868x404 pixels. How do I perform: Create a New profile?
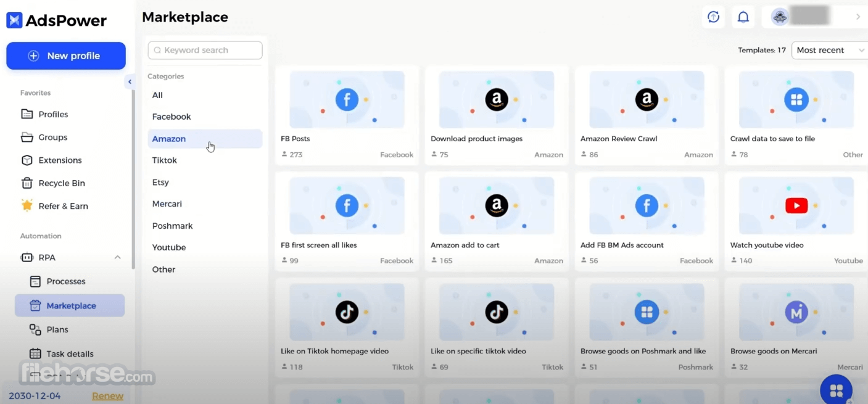[66, 56]
